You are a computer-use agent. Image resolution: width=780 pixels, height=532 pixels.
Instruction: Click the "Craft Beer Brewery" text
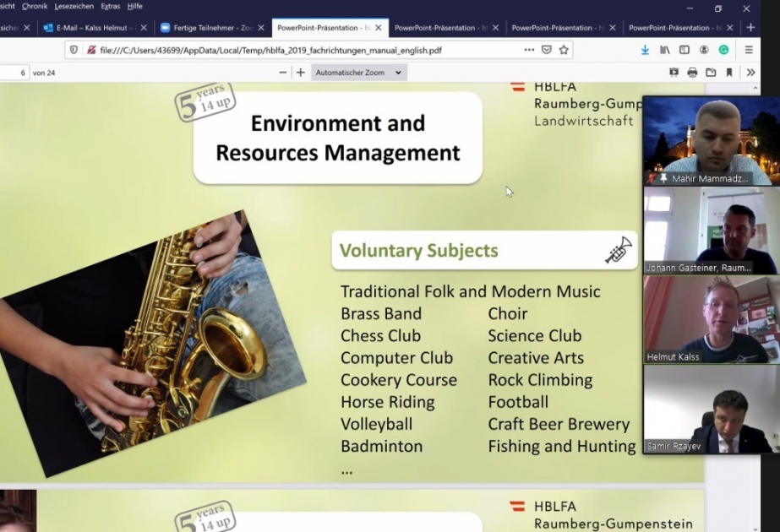(x=559, y=424)
